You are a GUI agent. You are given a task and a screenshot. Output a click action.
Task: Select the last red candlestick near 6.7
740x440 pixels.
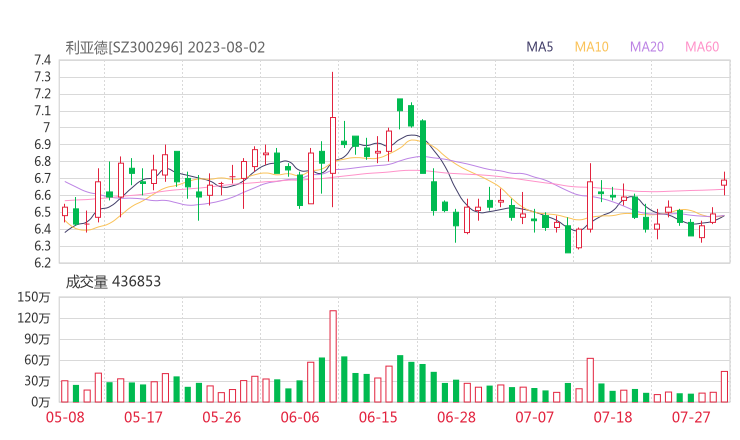coord(724,183)
